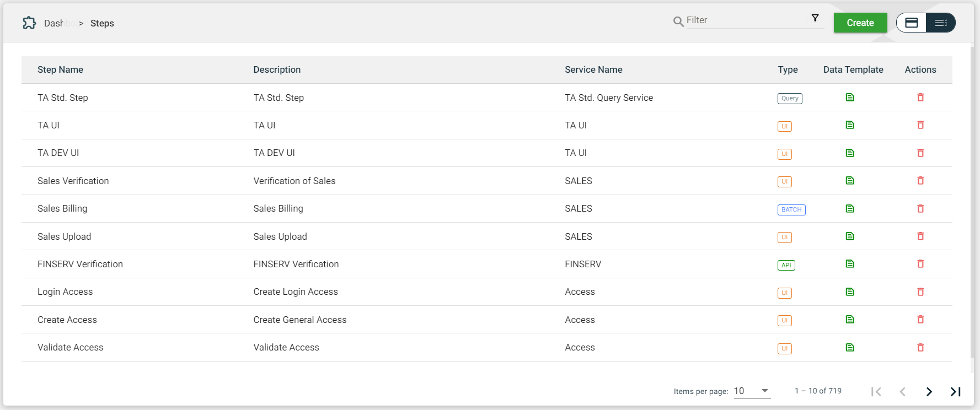Click the green Create button
This screenshot has height=410, width=980.
pos(860,23)
